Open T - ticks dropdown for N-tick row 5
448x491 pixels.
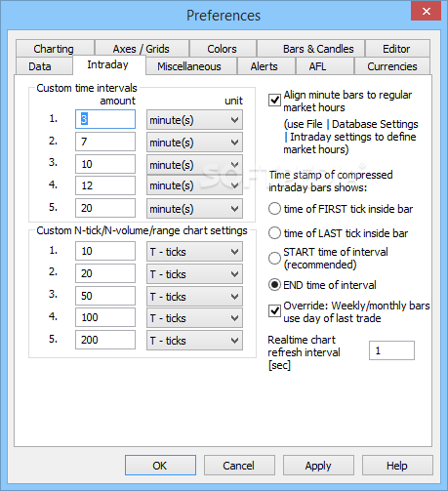point(194,341)
